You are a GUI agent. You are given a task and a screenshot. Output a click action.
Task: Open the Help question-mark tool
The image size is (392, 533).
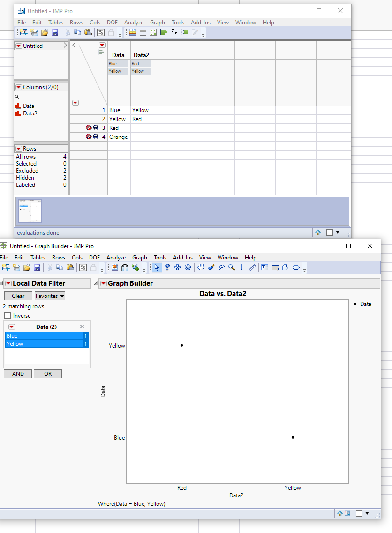coord(167,267)
